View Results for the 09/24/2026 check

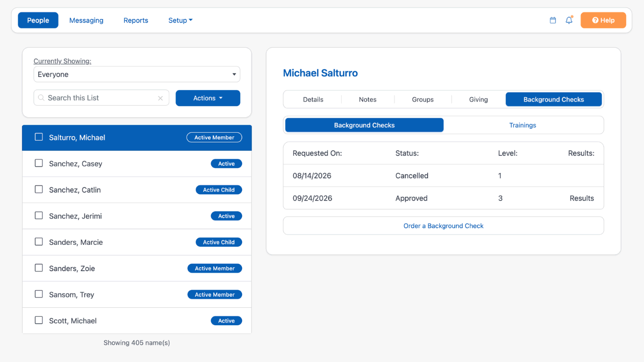(582, 198)
